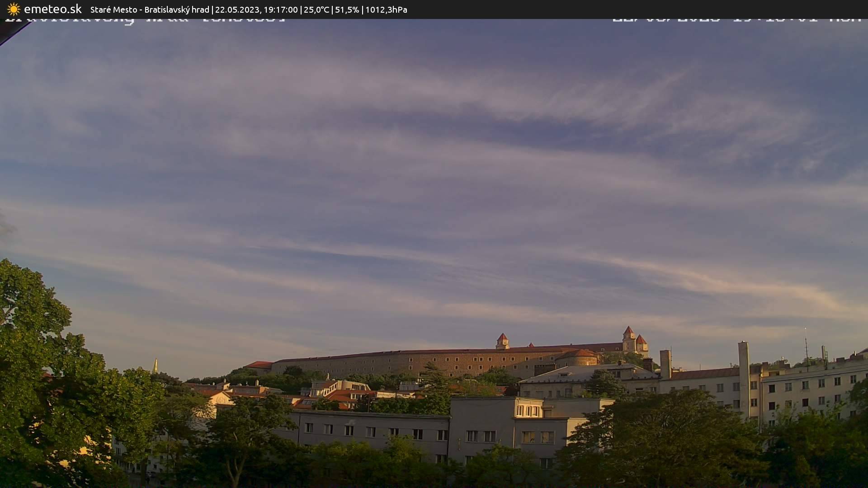Select the separator after the station name
This screenshot has width=868, height=488.
[x=212, y=9]
